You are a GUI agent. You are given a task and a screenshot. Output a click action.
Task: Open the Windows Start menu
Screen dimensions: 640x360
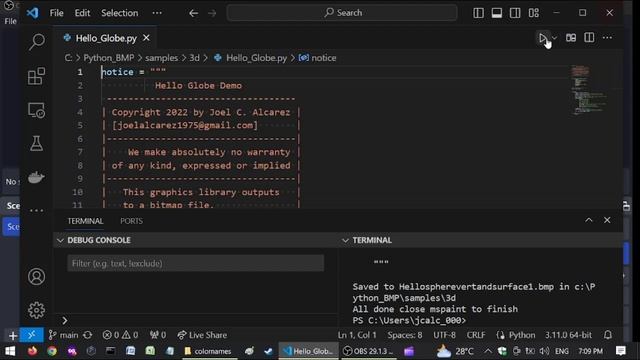10,351
